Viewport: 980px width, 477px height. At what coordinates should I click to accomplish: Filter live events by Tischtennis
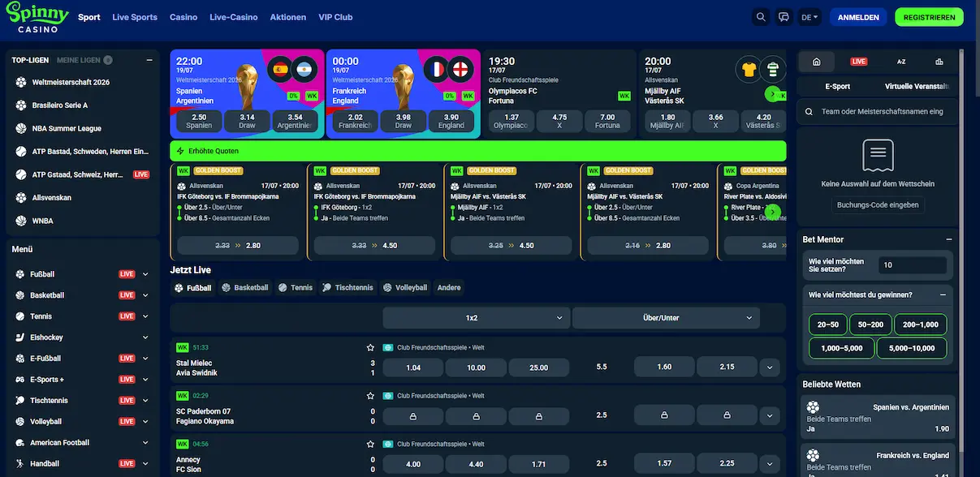348,287
